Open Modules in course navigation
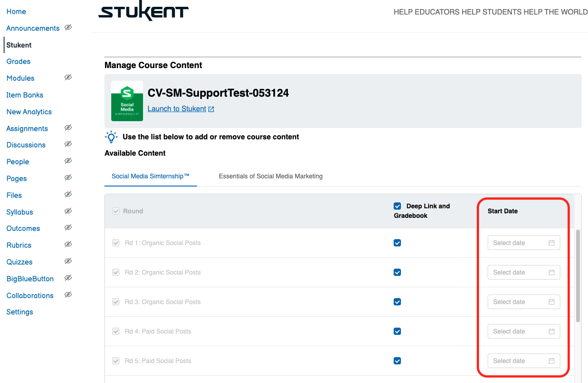 point(20,78)
